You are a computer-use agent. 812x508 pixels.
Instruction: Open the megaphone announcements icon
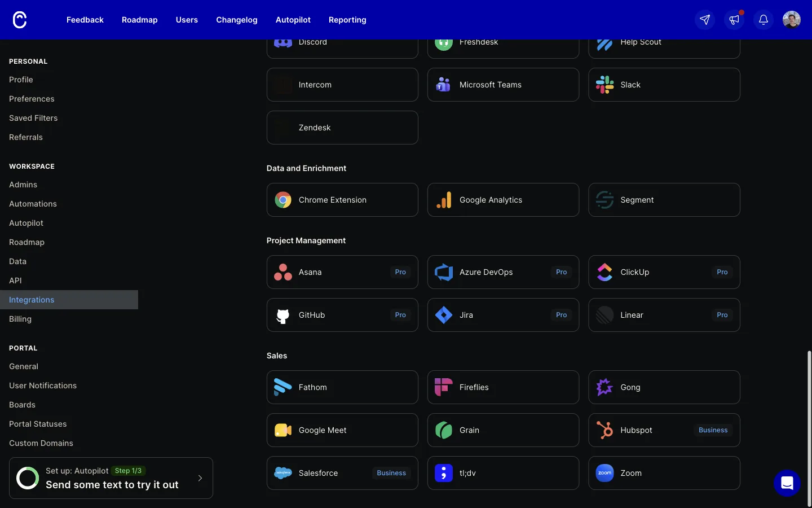[x=734, y=20]
